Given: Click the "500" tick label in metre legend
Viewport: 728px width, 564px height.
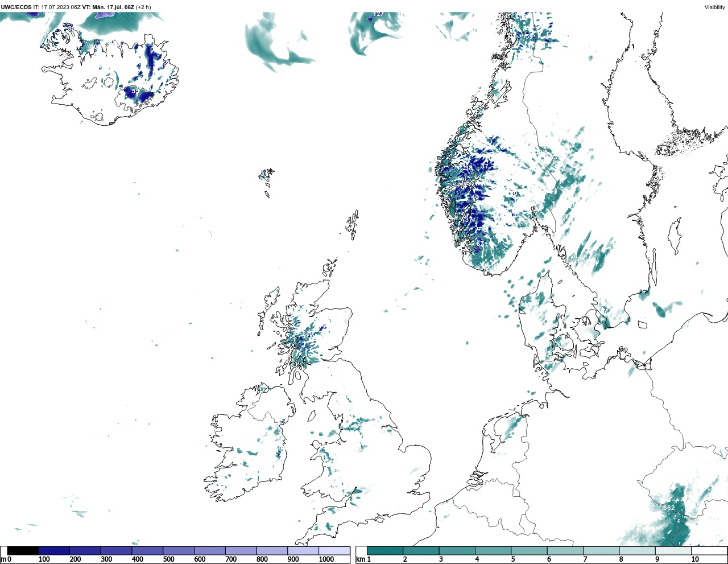Looking at the screenshot, I should 169,559.
